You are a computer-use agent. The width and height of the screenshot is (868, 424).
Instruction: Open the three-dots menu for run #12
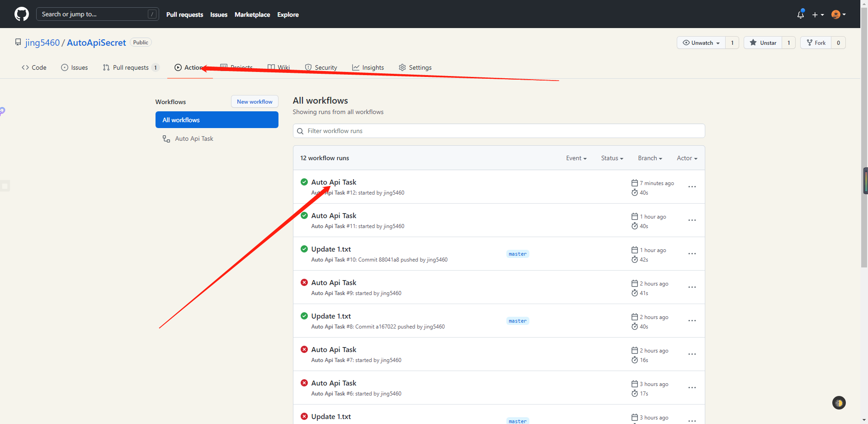(x=692, y=186)
